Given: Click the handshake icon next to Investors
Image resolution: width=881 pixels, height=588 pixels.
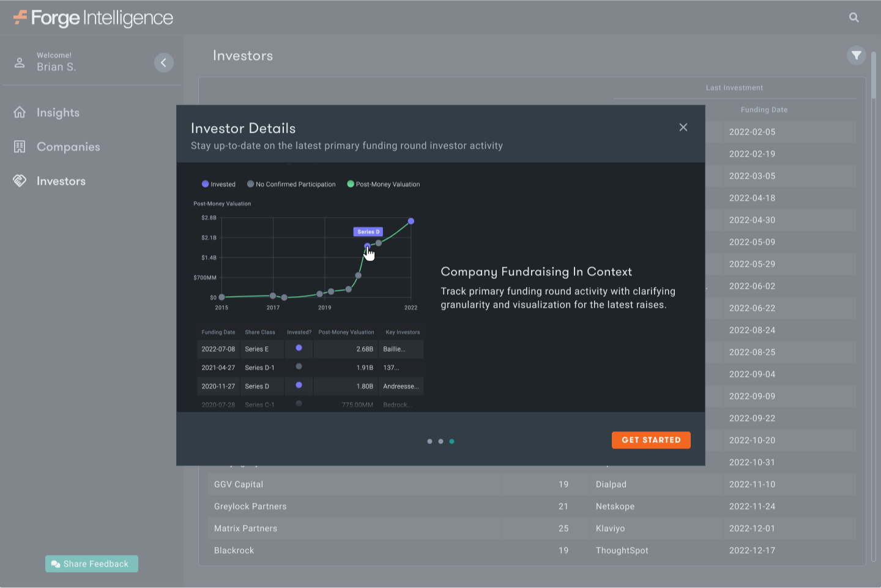Looking at the screenshot, I should click(x=20, y=180).
